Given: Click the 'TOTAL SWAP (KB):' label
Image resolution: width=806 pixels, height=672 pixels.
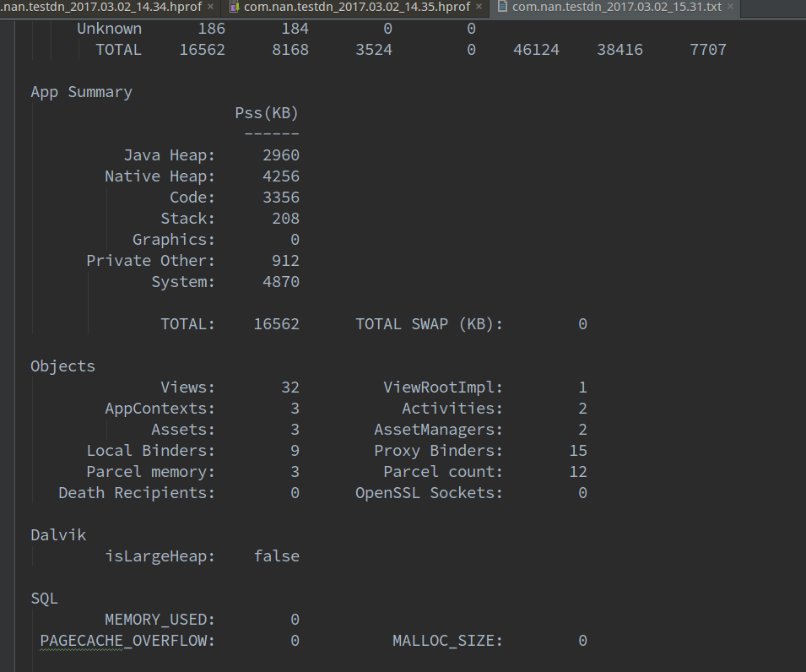Looking at the screenshot, I should [x=430, y=324].
